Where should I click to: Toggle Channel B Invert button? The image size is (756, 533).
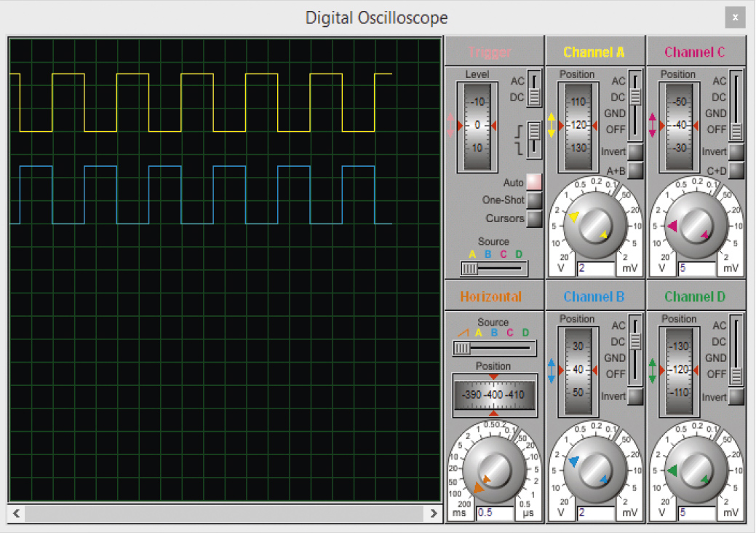(x=635, y=397)
